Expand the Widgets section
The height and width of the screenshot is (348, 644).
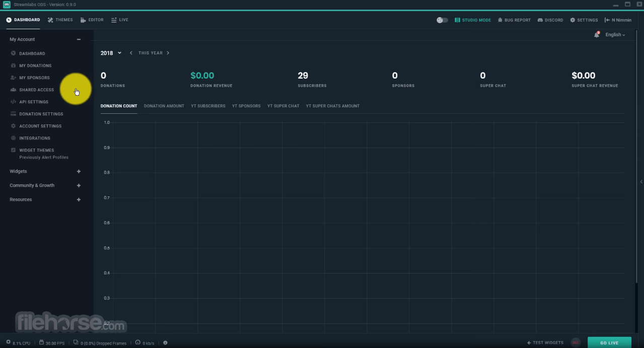(x=79, y=171)
